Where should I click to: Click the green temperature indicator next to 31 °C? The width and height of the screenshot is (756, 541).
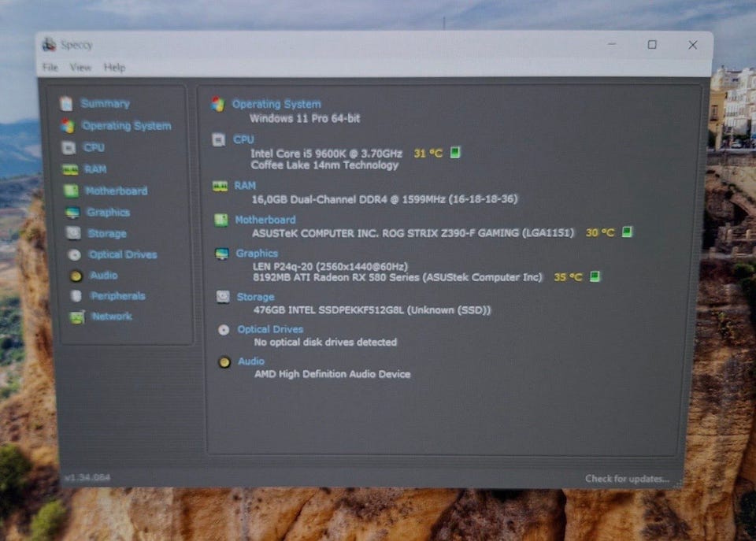pyautogui.click(x=455, y=152)
